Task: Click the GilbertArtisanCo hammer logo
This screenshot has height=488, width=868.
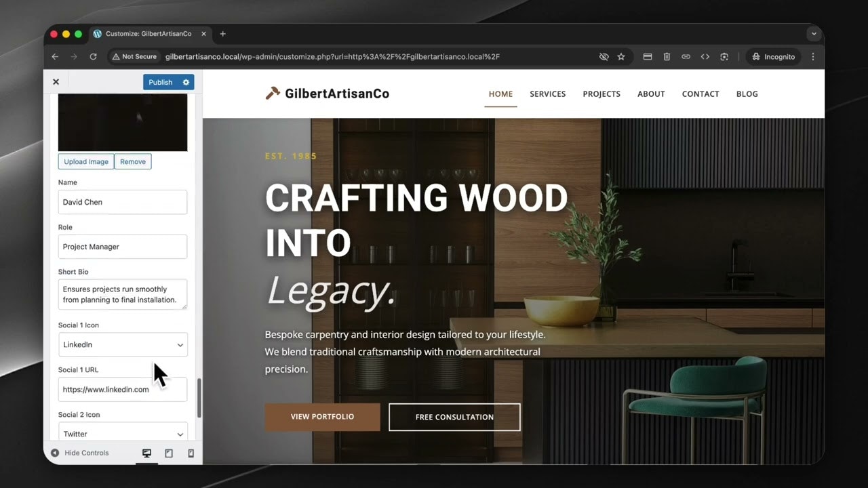Action: (x=271, y=94)
